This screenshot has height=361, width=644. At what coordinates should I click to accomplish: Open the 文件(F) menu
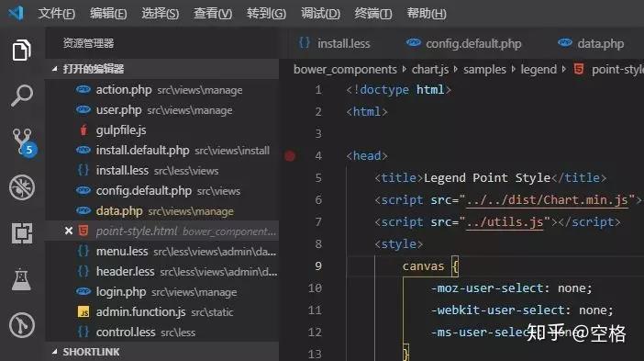pos(57,13)
